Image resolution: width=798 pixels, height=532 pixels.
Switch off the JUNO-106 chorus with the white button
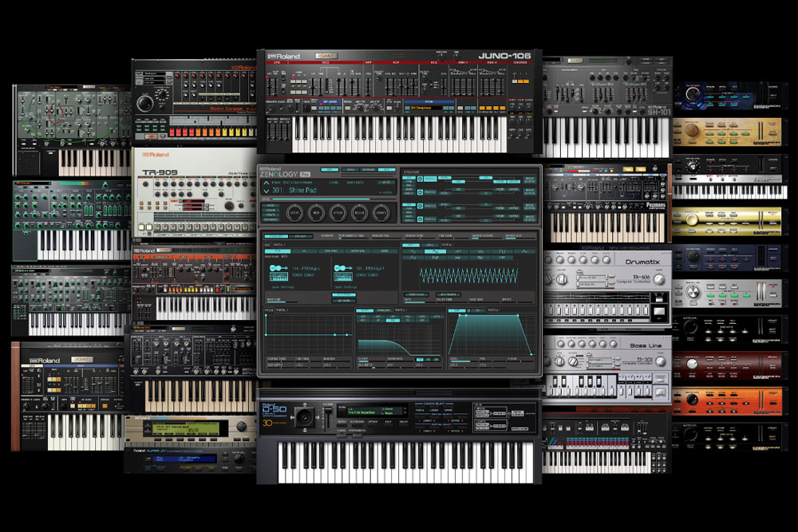coord(513,81)
